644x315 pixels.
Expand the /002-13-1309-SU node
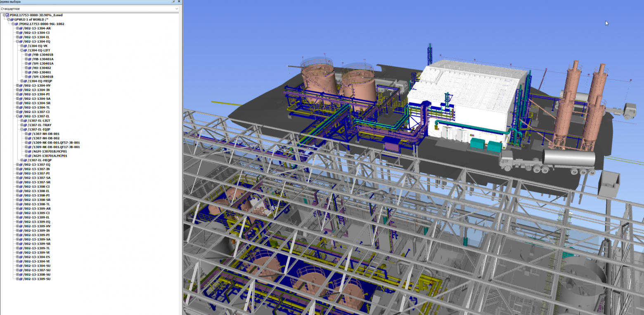[17, 279]
